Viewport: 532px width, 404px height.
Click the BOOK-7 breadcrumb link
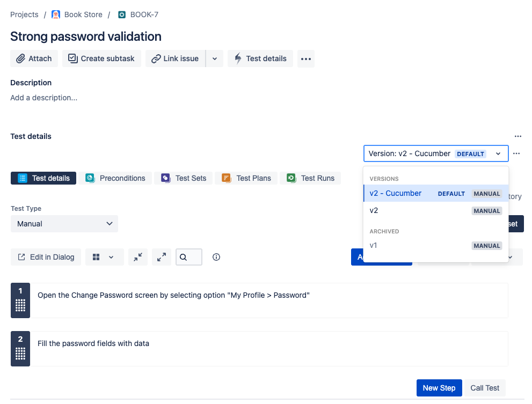point(144,14)
